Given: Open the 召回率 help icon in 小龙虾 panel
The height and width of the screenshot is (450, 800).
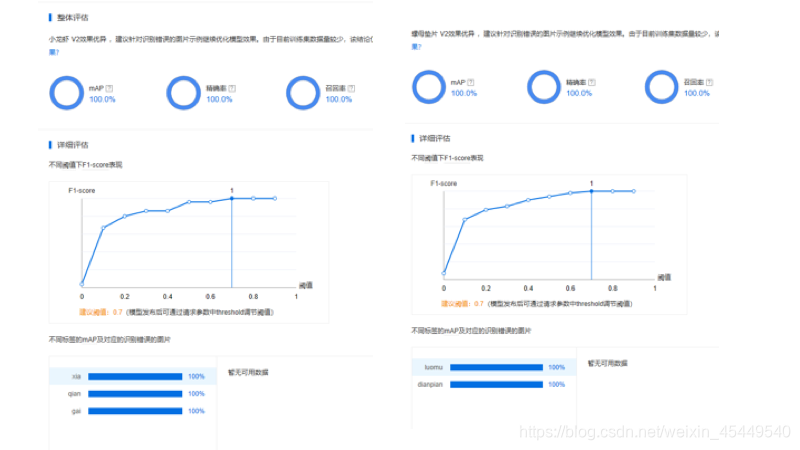Looking at the screenshot, I should click(x=351, y=88).
